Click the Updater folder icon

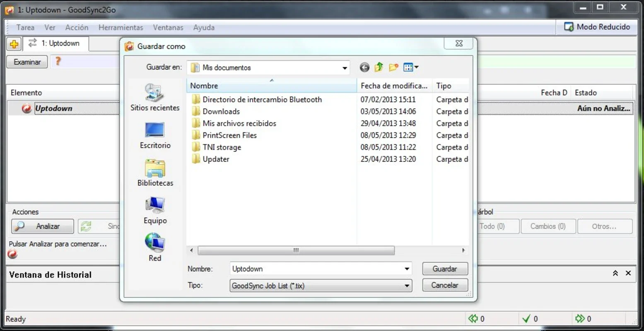(x=196, y=159)
